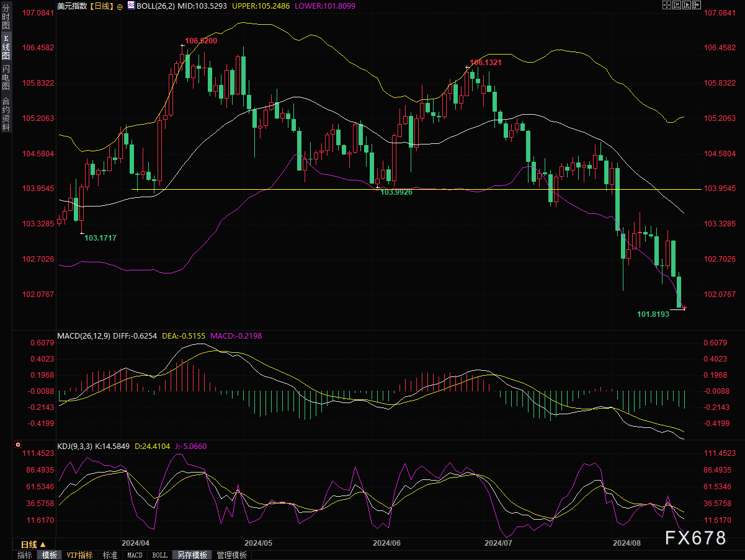Click the 美元指数 chart title

[x=72, y=5]
